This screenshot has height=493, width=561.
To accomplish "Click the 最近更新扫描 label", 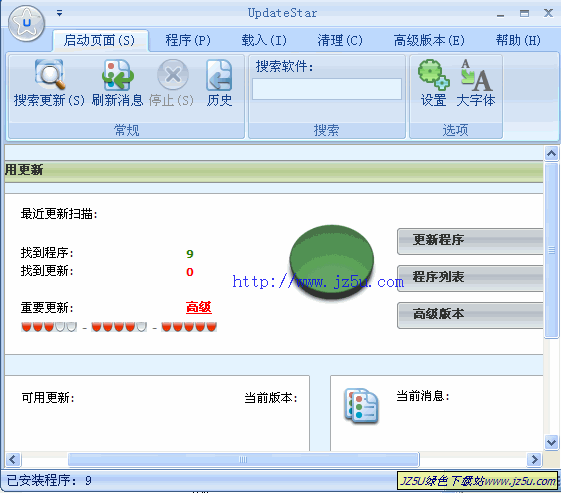I will [59, 214].
